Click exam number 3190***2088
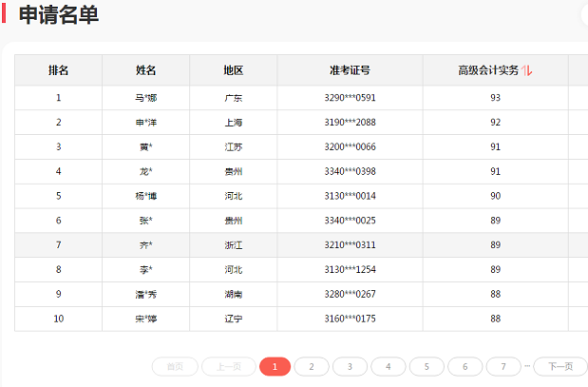 click(x=350, y=123)
